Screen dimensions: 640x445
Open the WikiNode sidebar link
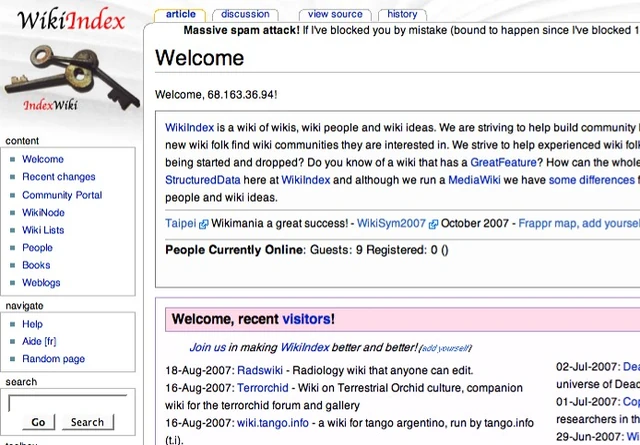tap(43, 213)
